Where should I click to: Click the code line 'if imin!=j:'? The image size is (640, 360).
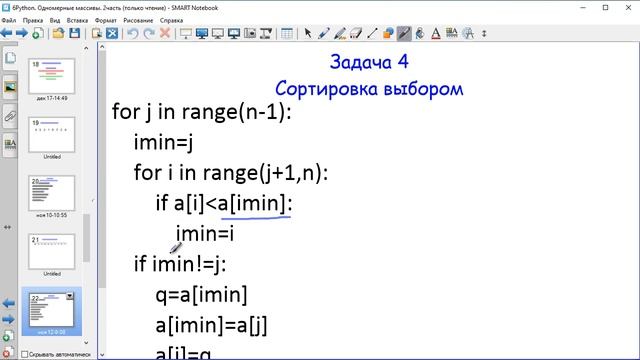180,264
